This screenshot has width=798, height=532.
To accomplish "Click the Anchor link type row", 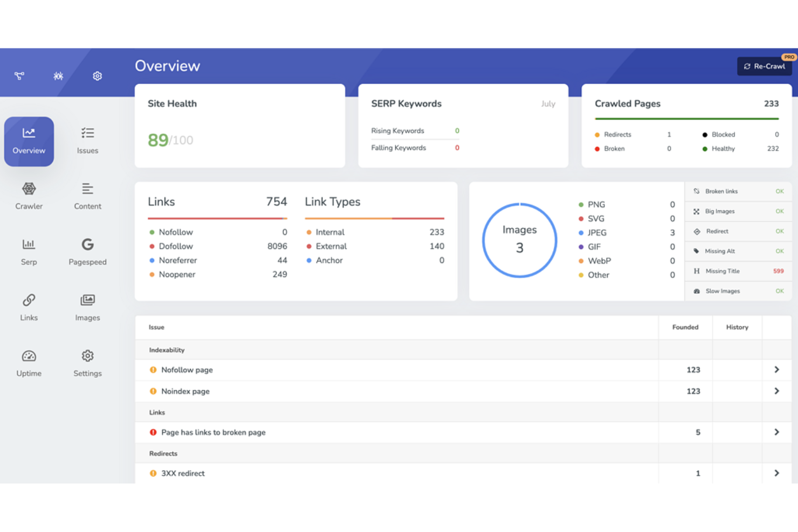I will (x=375, y=260).
